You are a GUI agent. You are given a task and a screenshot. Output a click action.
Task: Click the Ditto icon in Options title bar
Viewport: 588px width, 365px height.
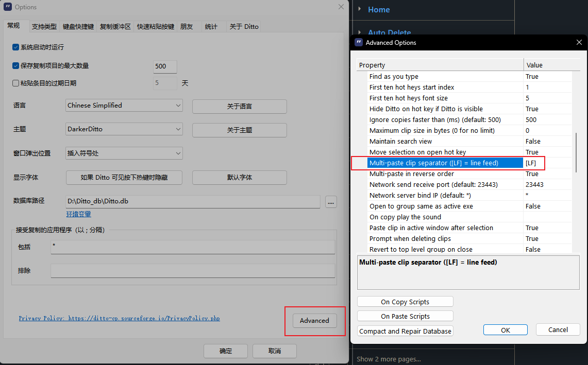pyautogui.click(x=8, y=7)
